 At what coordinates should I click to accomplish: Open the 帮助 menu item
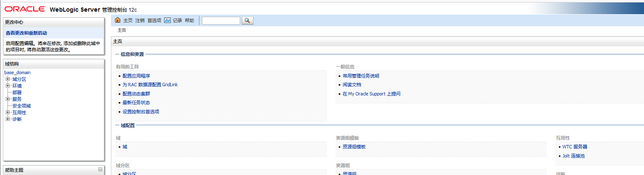(189, 20)
